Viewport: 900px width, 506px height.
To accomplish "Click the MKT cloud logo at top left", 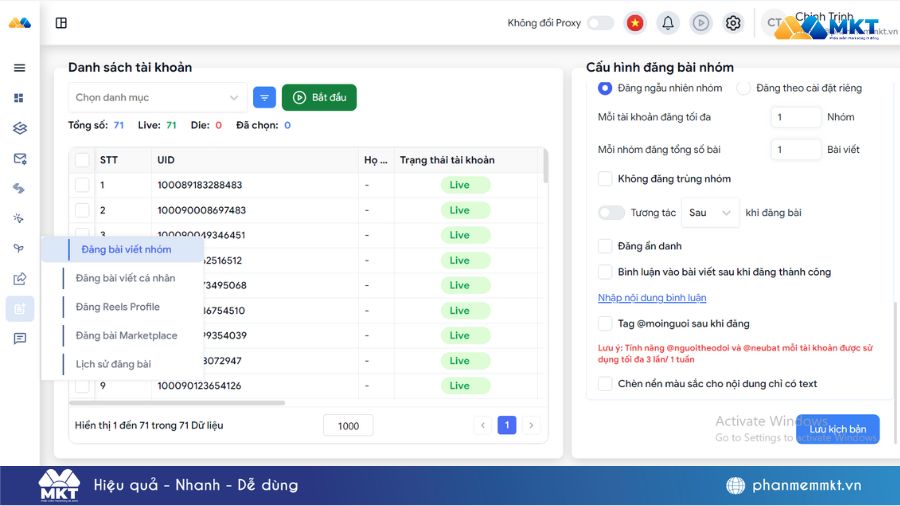I will click(x=20, y=23).
